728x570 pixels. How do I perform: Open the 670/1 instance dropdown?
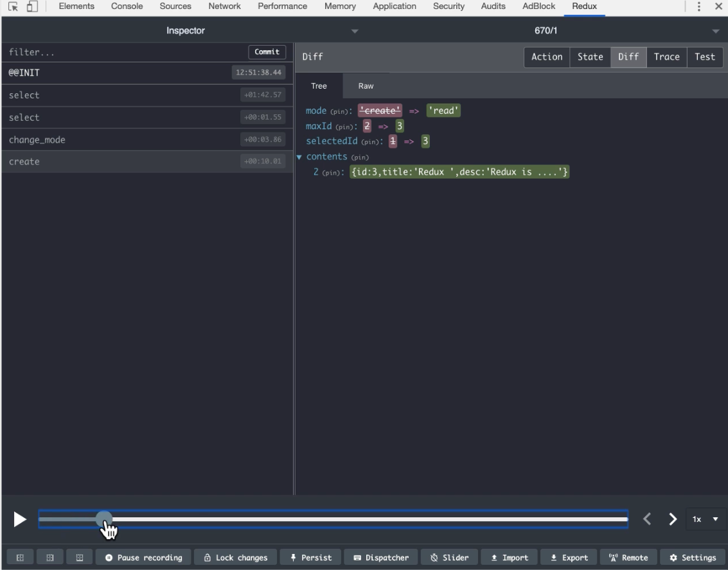546,31
